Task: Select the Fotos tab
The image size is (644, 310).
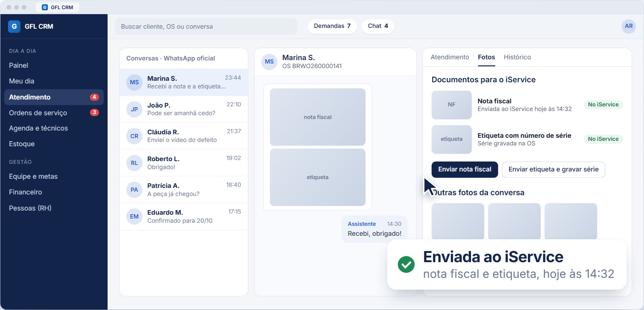Action: 486,57
